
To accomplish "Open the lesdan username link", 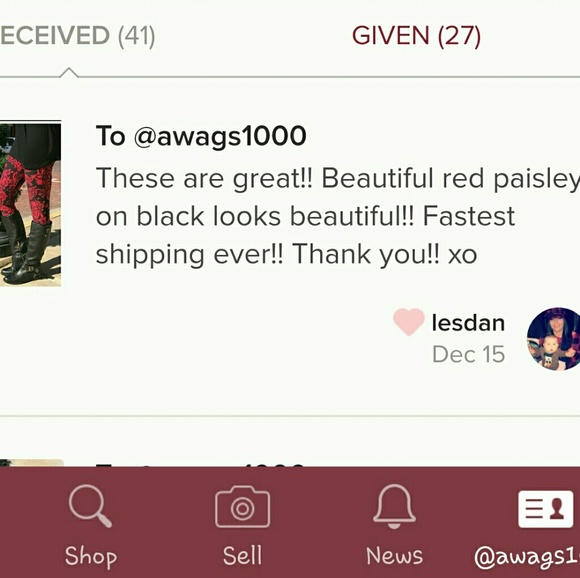I will [468, 323].
